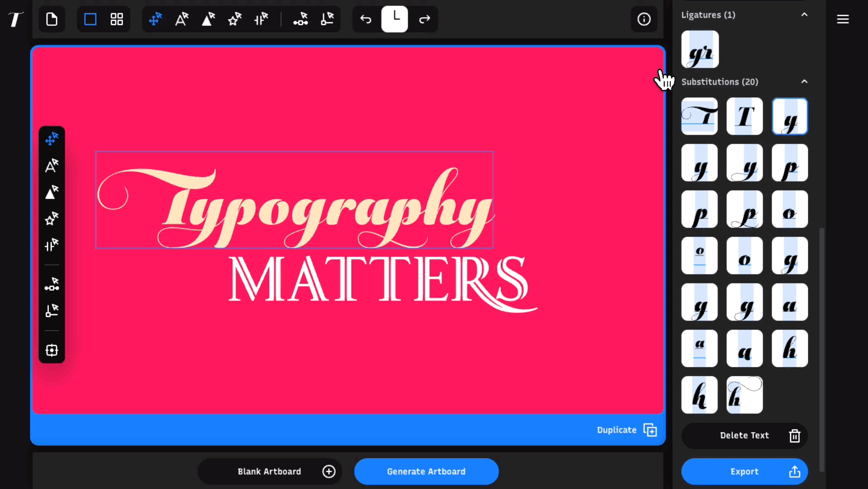Click the white L history button

(394, 19)
